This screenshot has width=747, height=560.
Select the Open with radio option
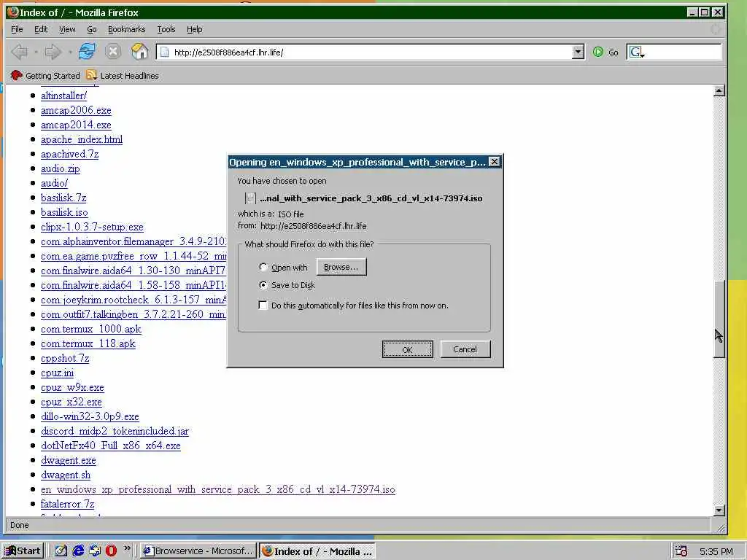point(263,267)
